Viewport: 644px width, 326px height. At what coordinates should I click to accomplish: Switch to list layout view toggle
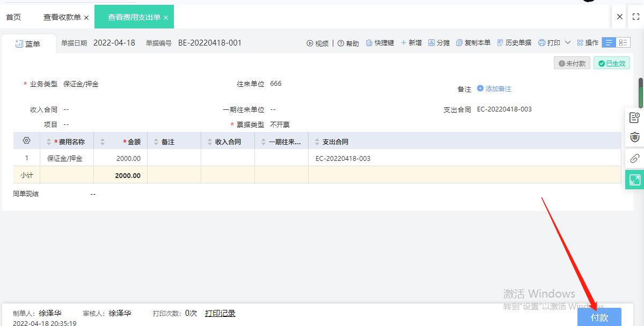(x=609, y=43)
